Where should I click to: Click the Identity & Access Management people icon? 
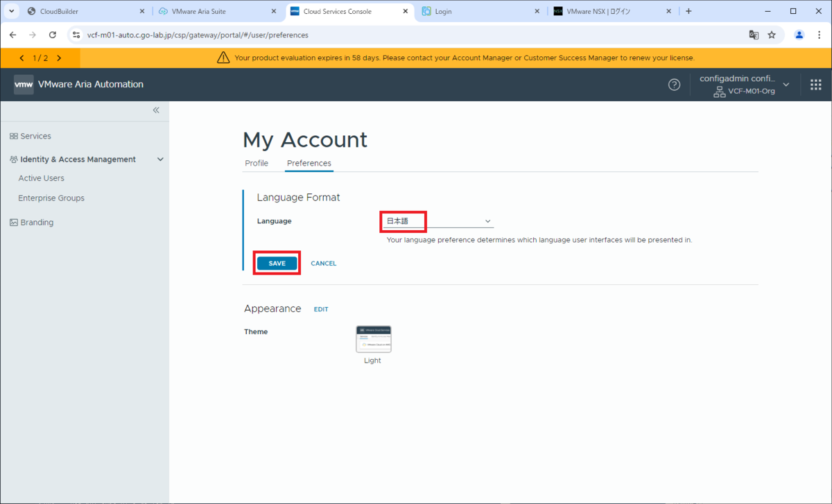(14, 159)
